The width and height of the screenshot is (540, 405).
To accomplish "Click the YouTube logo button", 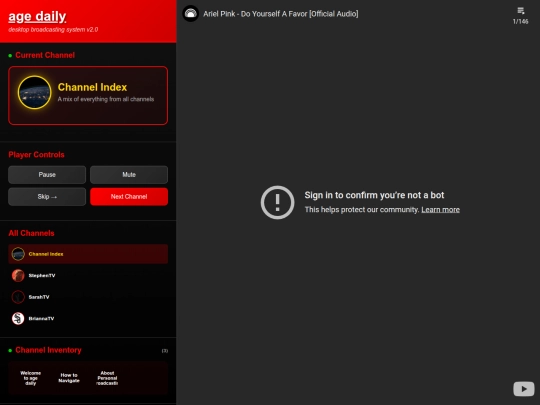I will (523, 389).
